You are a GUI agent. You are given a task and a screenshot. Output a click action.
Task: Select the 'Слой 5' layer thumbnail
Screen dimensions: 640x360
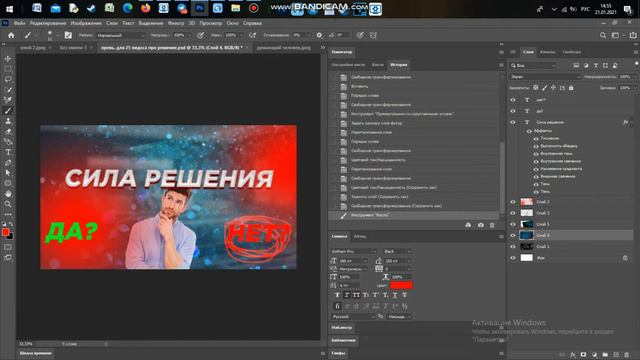point(527,224)
